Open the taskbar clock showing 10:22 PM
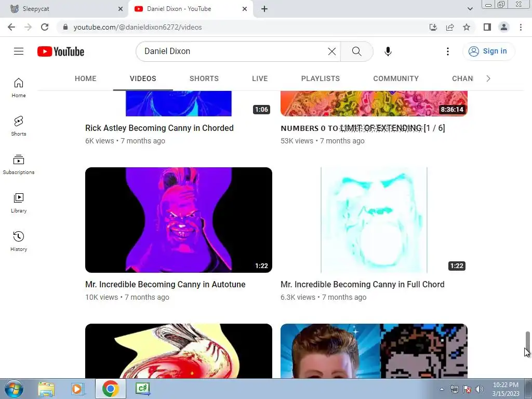The image size is (532, 399). (506, 389)
